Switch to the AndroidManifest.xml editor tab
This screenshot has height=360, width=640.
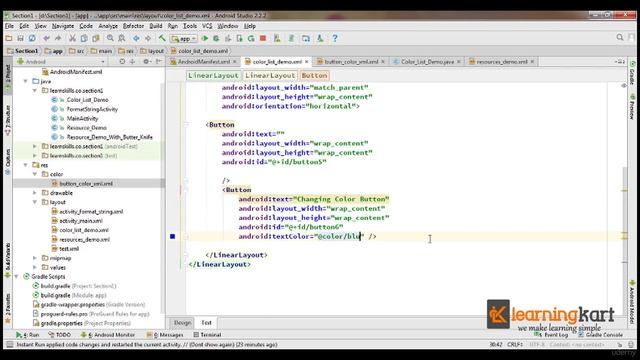203,62
